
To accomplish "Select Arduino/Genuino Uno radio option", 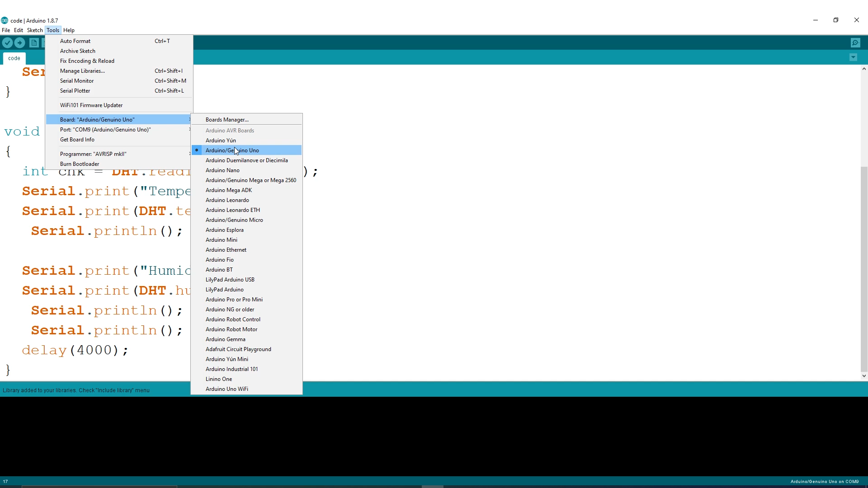I will click(232, 150).
